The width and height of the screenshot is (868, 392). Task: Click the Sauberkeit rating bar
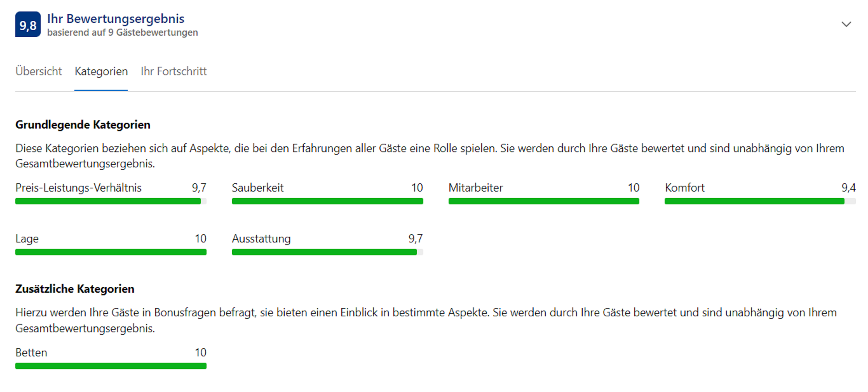327,201
